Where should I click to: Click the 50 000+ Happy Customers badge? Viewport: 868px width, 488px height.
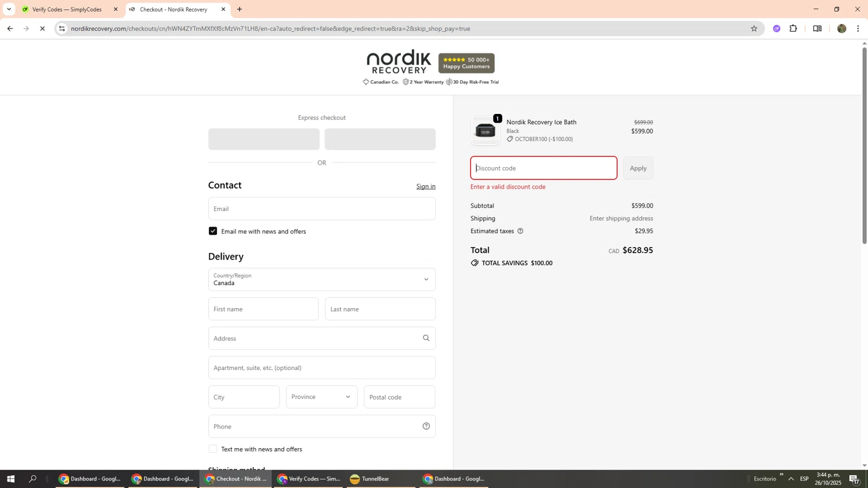[x=466, y=63]
